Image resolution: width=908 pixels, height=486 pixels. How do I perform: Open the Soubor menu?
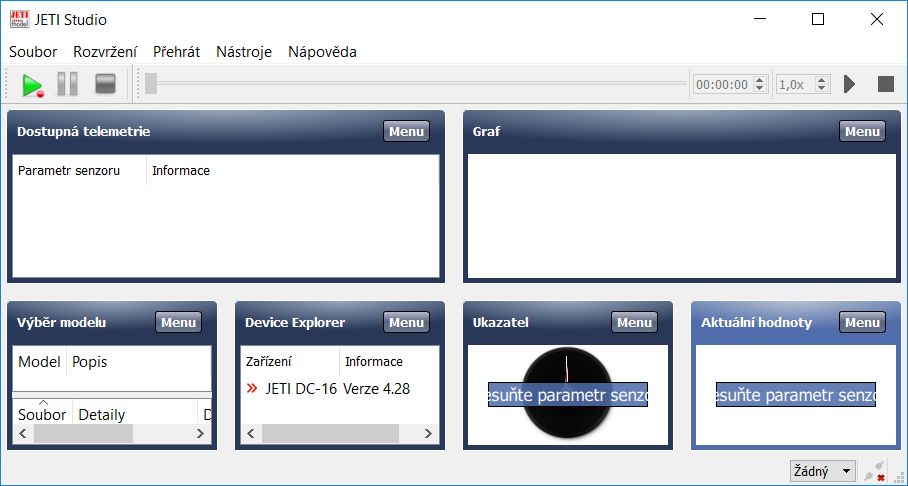pyautogui.click(x=33, y=52)
